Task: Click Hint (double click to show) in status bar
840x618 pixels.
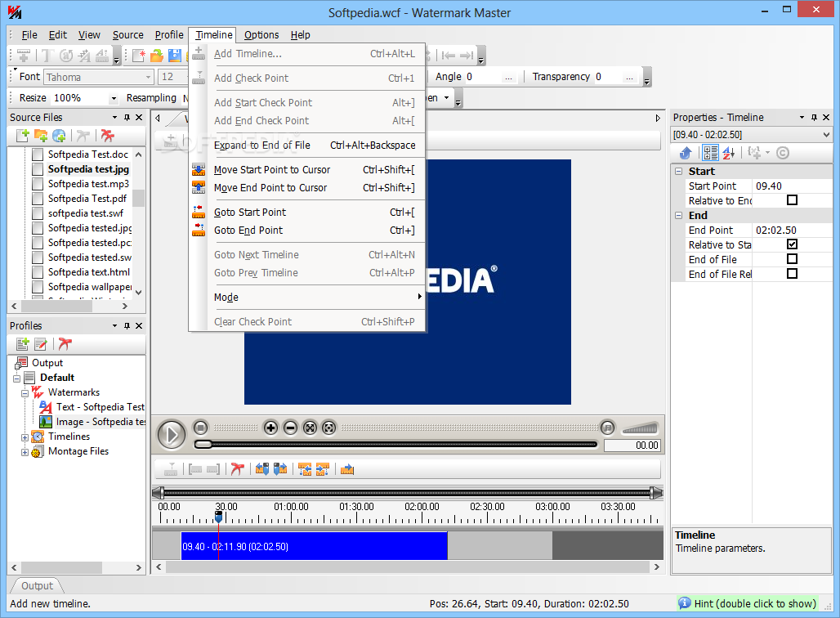Action: [748, 603]
